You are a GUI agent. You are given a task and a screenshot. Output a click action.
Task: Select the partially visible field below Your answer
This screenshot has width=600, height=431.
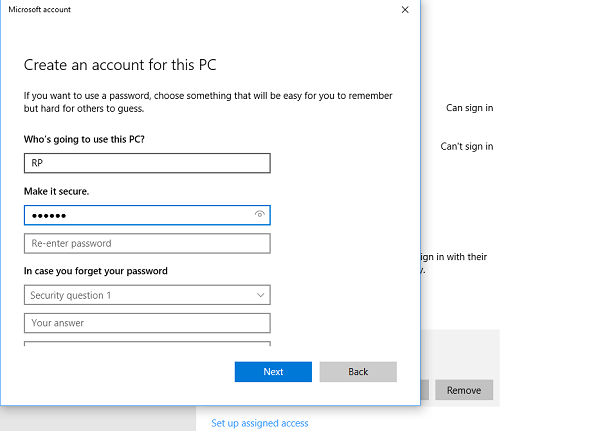coord(147,344)
